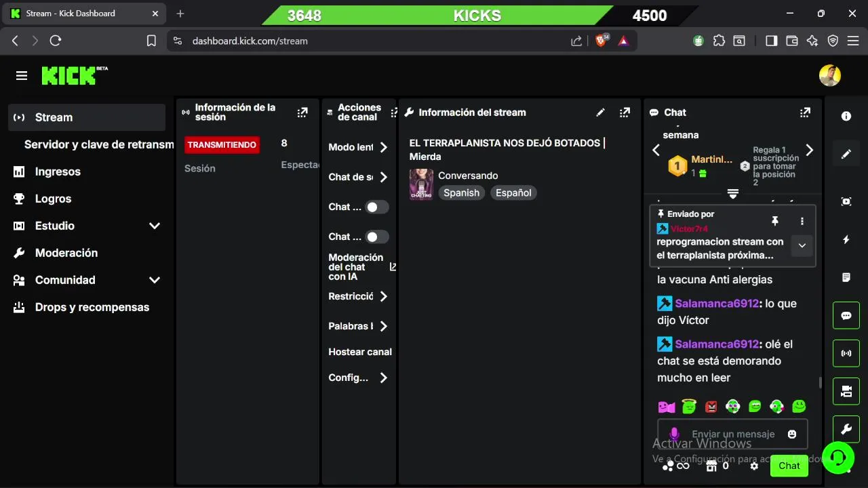
Task: Open the green headset support button
Action: (838, 457)
